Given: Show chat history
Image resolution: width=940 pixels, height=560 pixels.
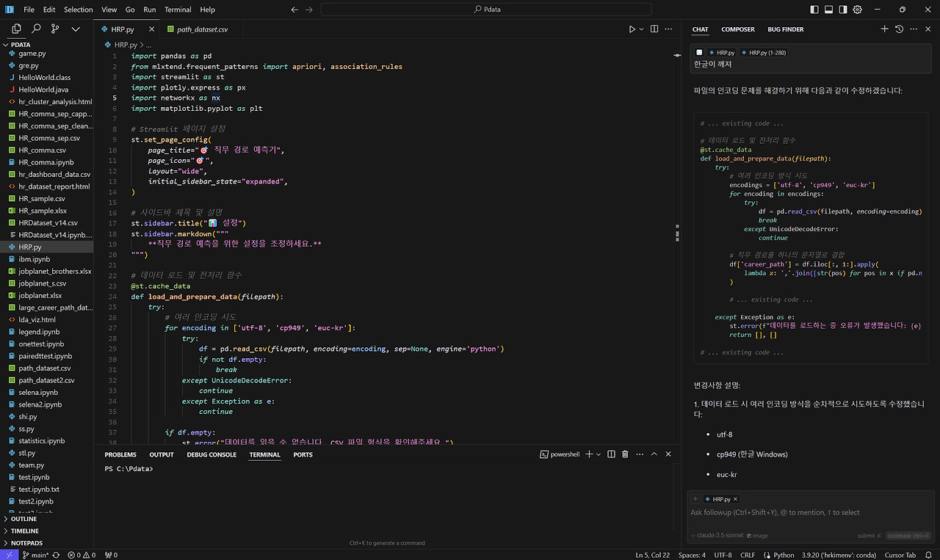Looking at the screenshot, I should click(900, 29).
